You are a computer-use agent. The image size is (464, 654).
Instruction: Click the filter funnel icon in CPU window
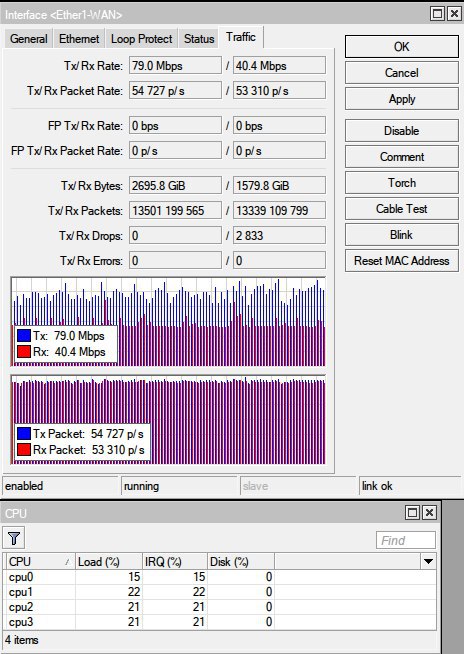tap(13, 538)
